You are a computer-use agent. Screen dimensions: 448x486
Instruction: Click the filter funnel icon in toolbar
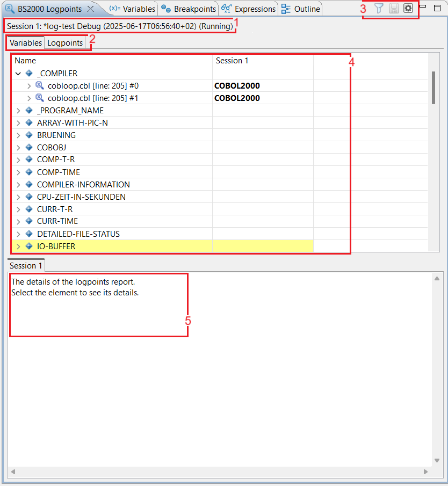pyautogui.click(x=379, y=9)
